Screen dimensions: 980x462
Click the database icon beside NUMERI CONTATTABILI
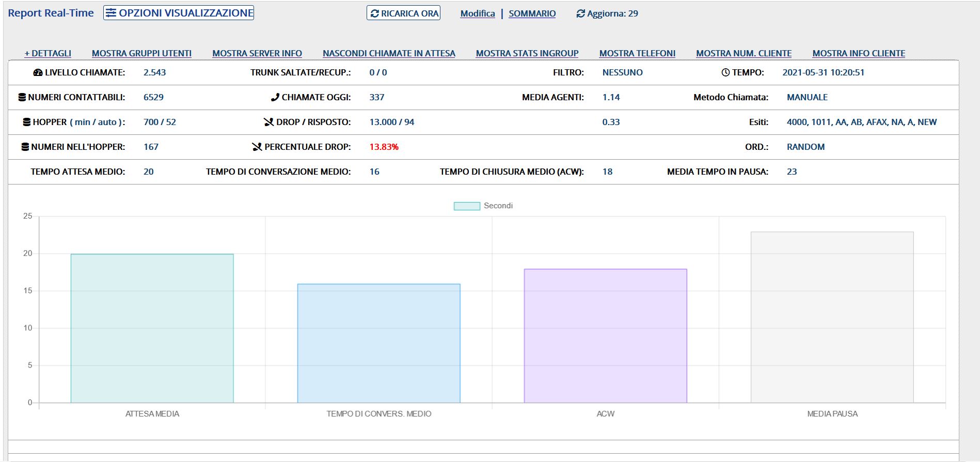click(22, 97)
